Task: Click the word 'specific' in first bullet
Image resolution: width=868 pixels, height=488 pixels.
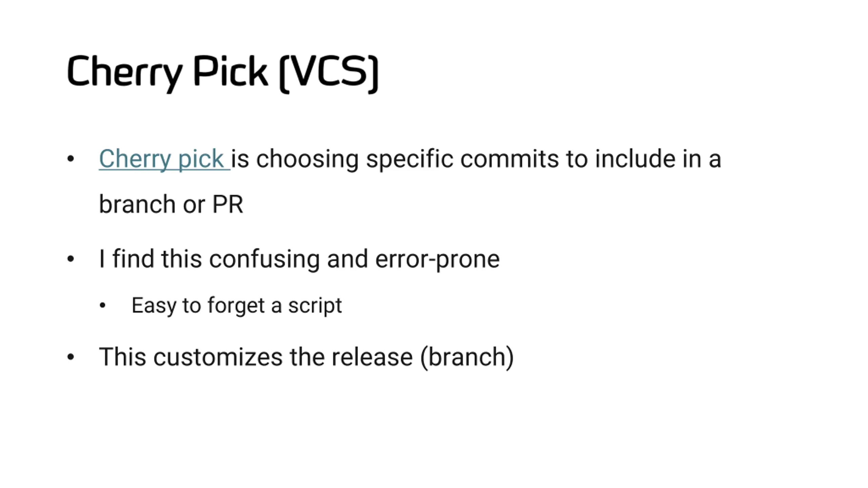Action: click(x=409, y=159)
